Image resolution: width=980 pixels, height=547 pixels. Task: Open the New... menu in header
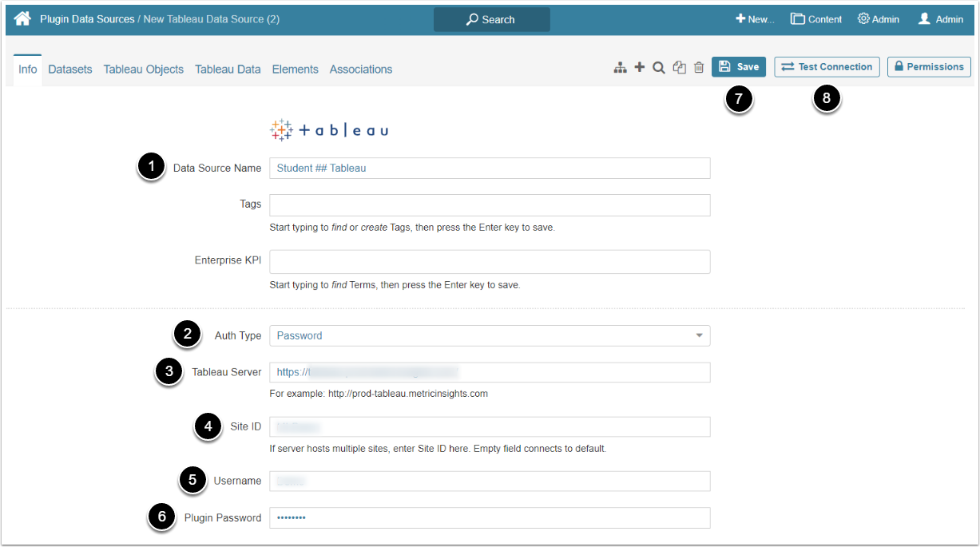(x=754, y=19)
